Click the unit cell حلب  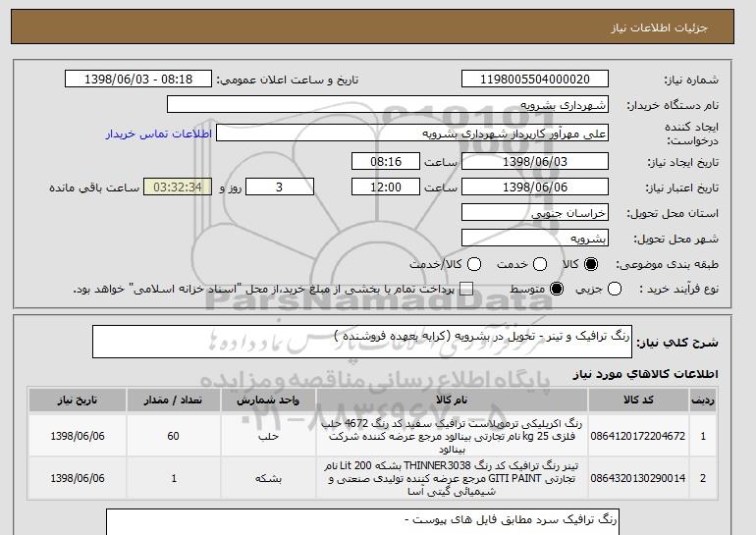click(x=268, y=436)
